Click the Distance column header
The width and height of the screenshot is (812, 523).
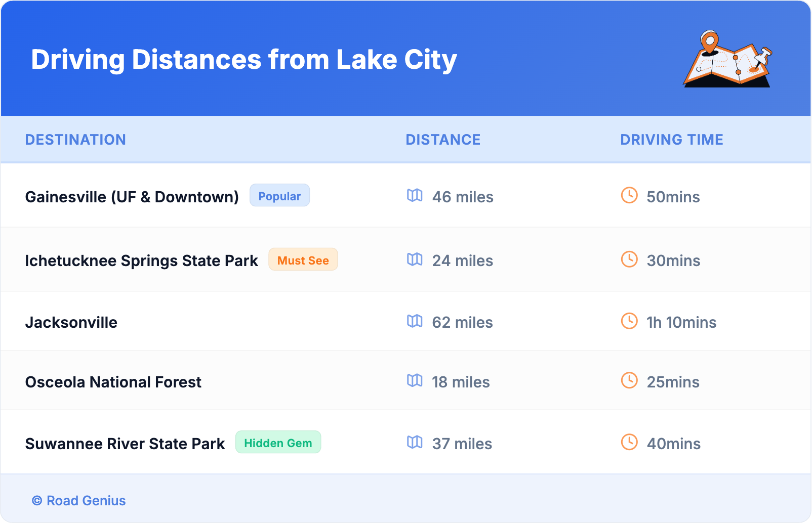(x=443, y=140)
